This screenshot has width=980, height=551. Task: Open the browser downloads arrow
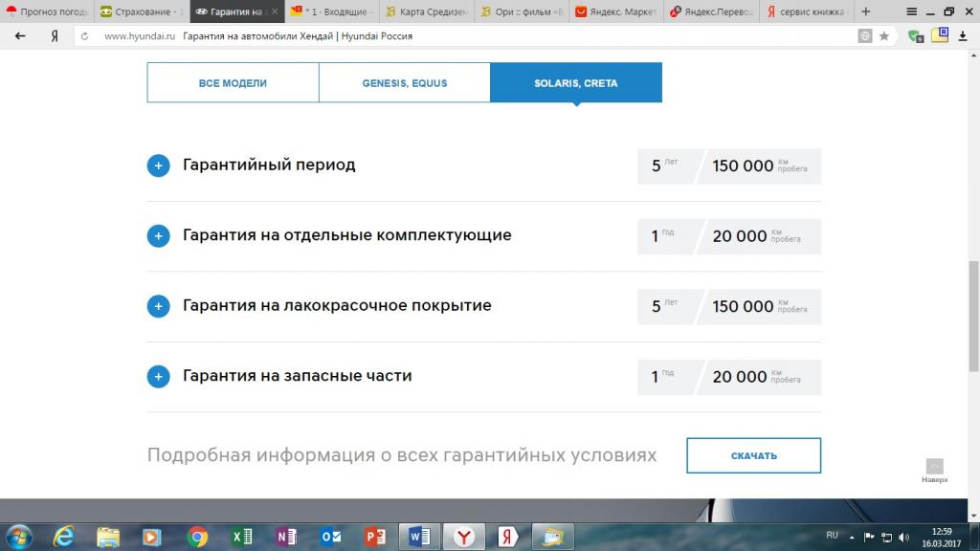point(963,36)
